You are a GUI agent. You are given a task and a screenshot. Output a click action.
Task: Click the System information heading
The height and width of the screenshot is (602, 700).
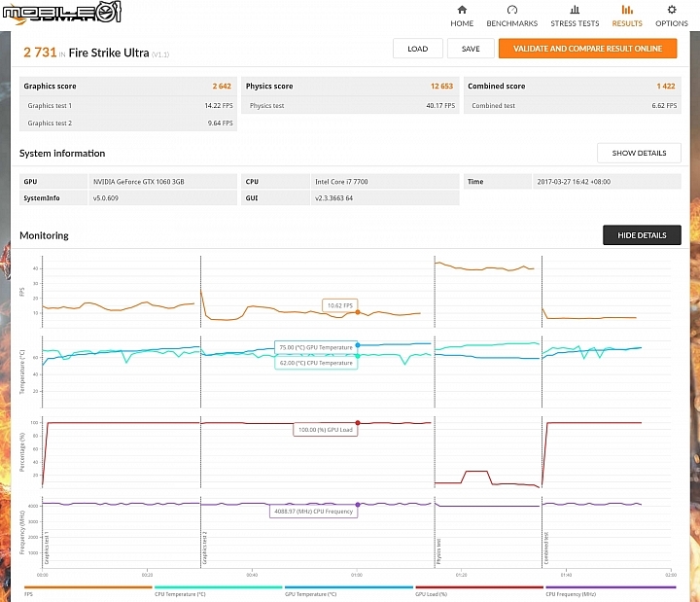62,154
